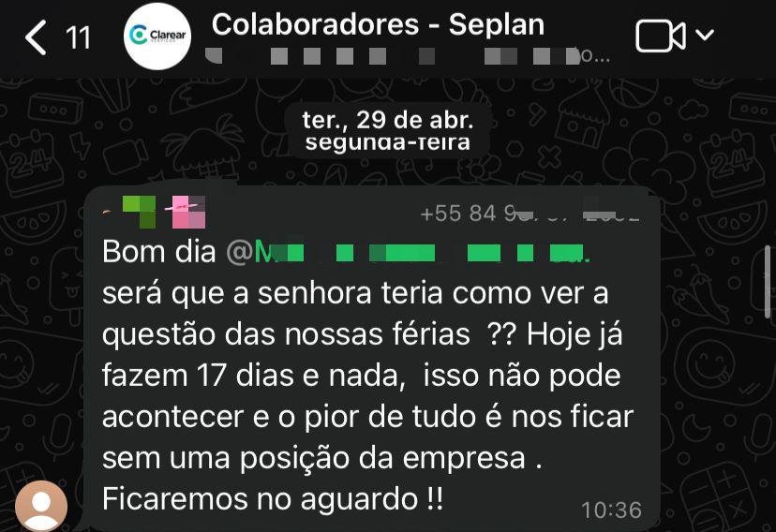Go back using the left arrow
This screenshot has width=776, height=532.
click(x=37, y=37)
